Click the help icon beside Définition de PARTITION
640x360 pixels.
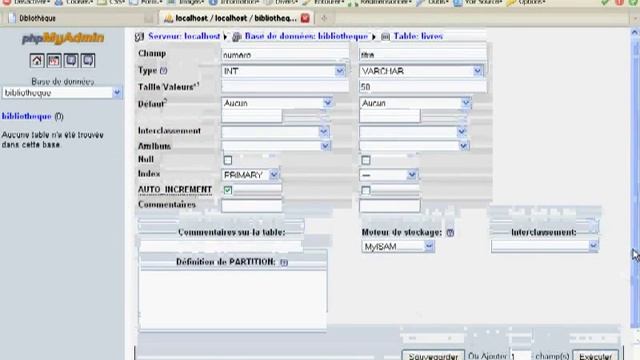284,262
